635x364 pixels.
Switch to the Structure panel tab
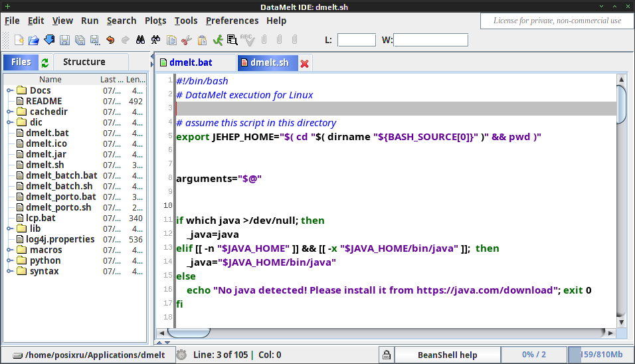coord(84,62)
